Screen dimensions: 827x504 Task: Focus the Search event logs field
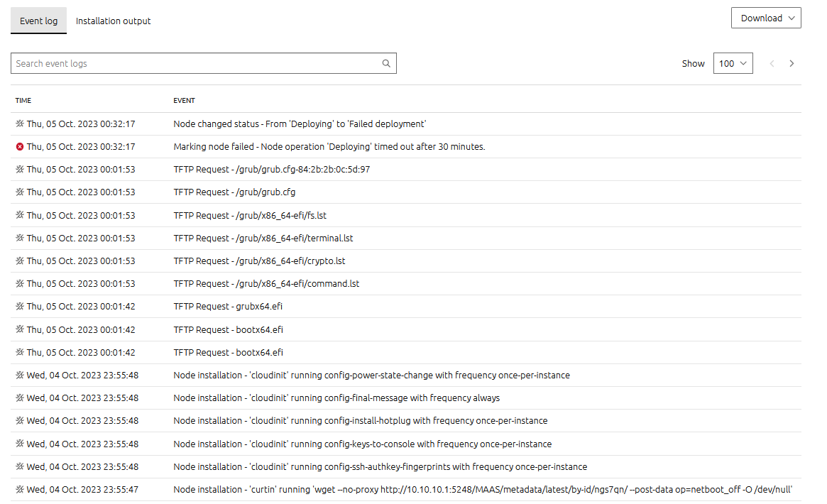pos(195,63)
